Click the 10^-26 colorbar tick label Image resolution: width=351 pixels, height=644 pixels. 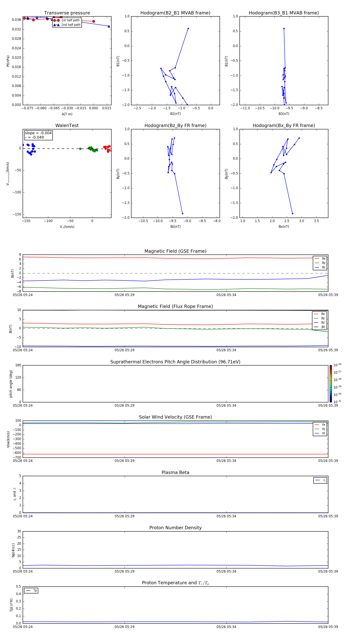pyautogui.click(x=337, y=365)
